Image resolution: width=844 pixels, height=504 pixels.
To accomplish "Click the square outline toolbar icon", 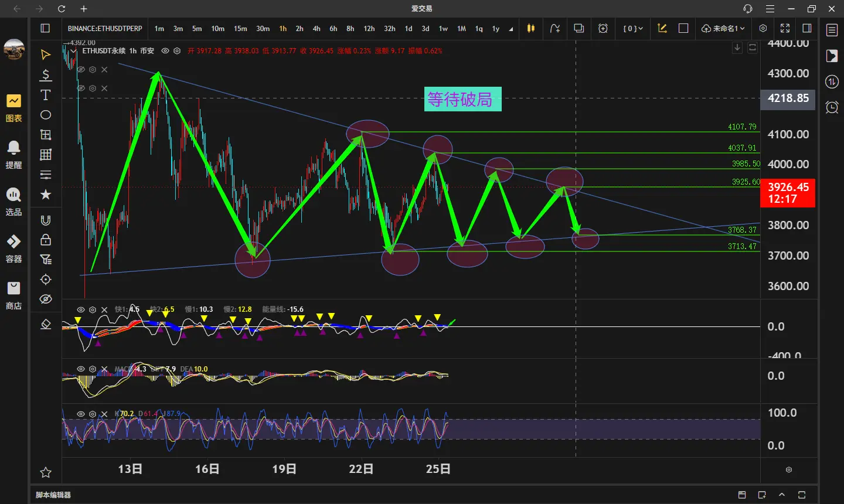I will click(683, 28).
